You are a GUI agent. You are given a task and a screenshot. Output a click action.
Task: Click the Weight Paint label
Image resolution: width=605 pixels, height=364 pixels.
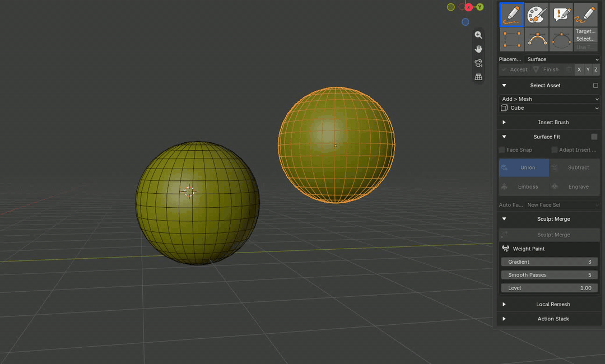pos(529,249)
